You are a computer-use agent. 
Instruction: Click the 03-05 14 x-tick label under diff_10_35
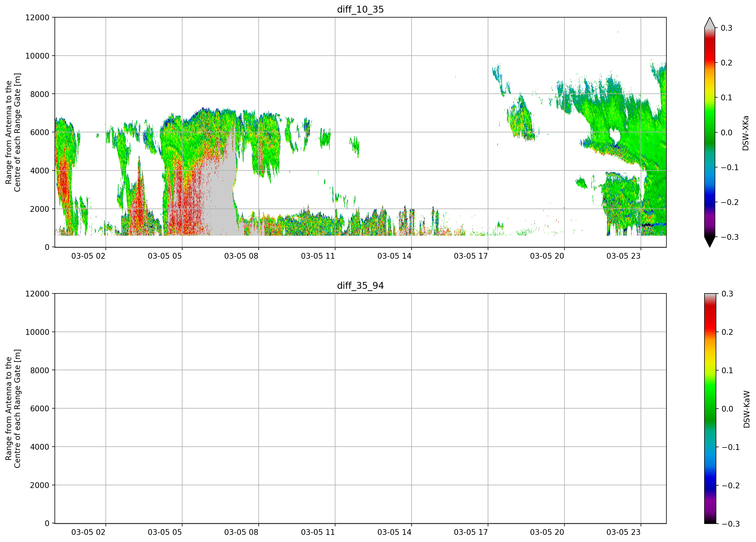pos(394,256)
